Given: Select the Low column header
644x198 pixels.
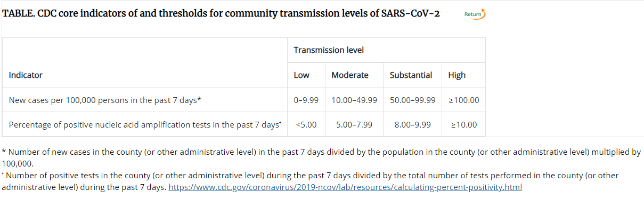Looking at the screenshot, I should coord(307,75).
